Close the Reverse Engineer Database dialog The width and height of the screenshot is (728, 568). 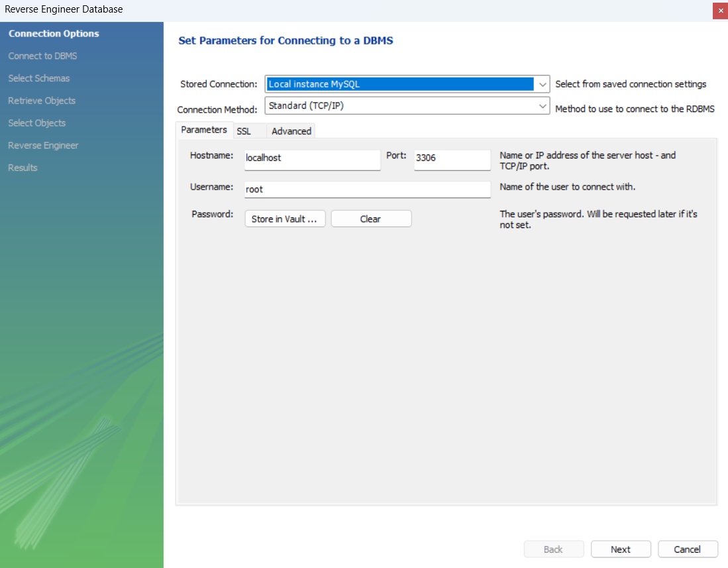coord(720,10)
